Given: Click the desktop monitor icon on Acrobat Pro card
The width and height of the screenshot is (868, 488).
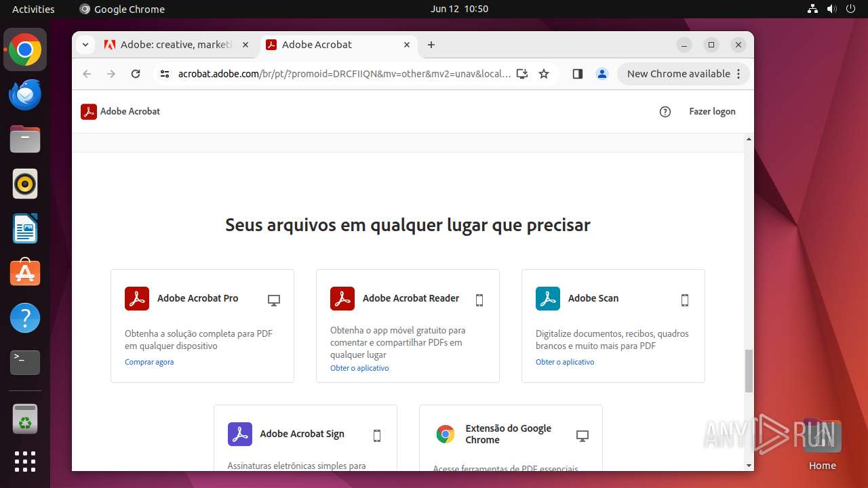Looking at the screenshot, I should click(x=274, y=300).
